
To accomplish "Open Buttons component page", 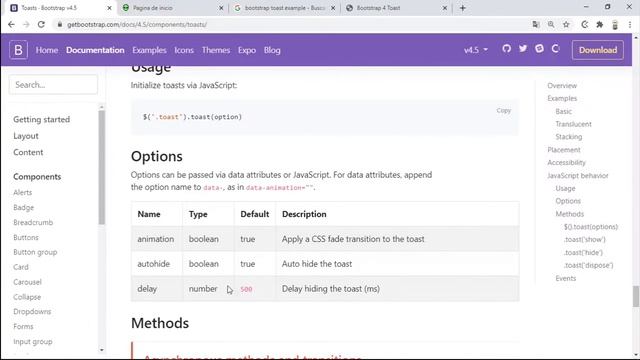I will (26, 237).
